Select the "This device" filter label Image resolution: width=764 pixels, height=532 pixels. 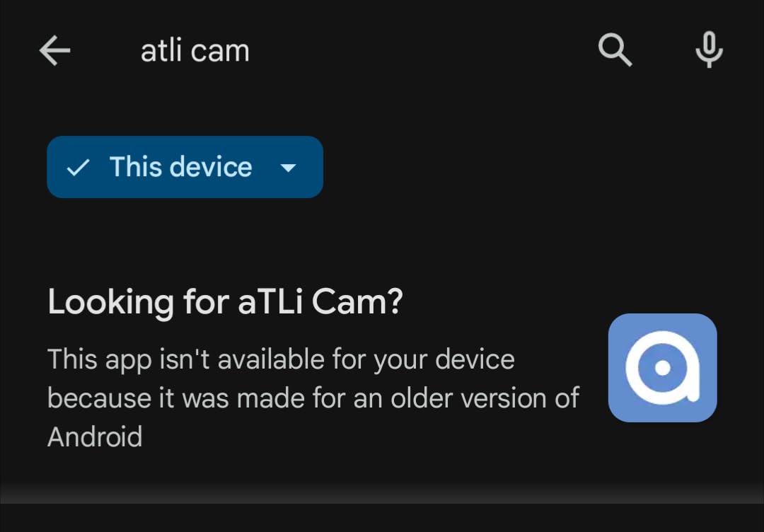click(x=180, y=167)
